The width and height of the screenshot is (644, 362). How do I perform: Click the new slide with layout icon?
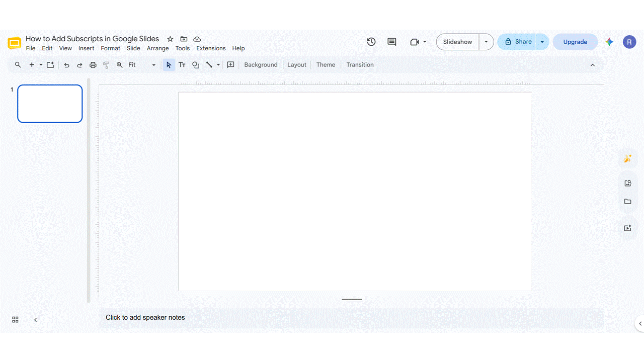click(x=50, y=65)
